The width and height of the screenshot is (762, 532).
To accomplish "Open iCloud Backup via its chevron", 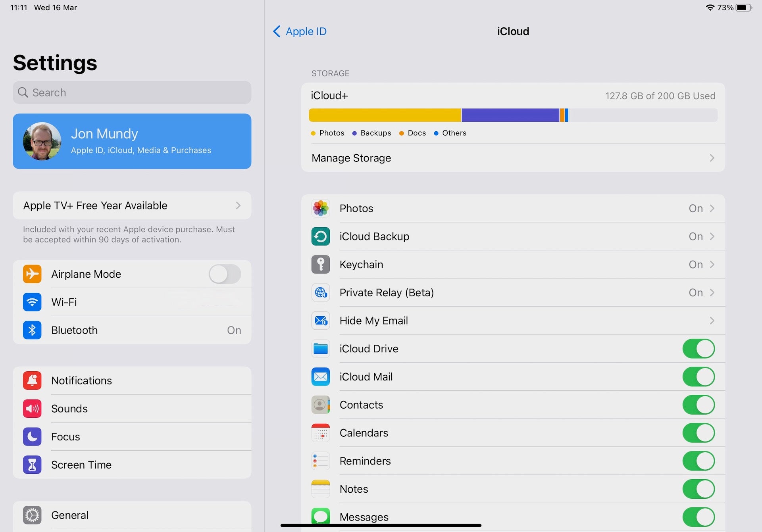I will 712,236.
